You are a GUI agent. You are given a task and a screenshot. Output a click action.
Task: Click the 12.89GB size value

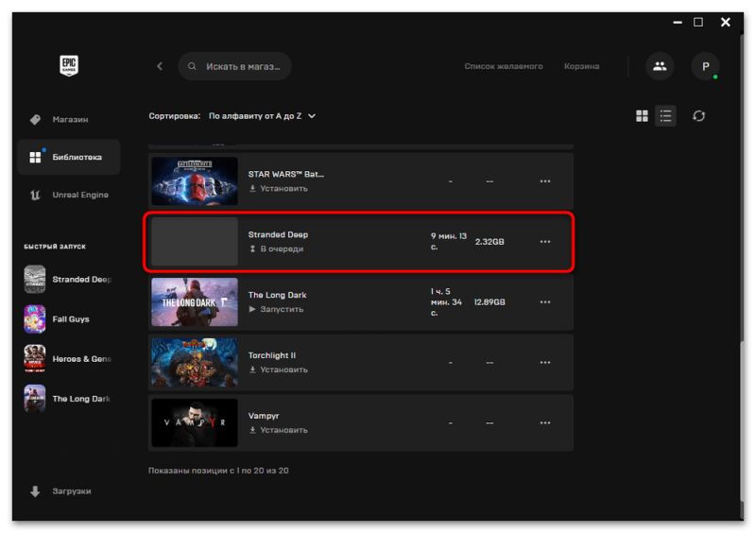(x=490, y=302)
